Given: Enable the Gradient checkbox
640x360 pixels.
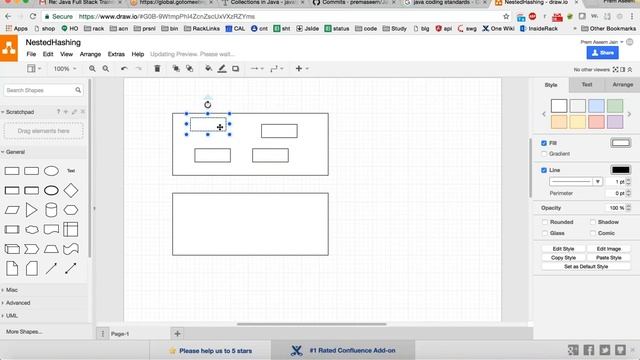Looking at the screenshot, I should 544,154.
